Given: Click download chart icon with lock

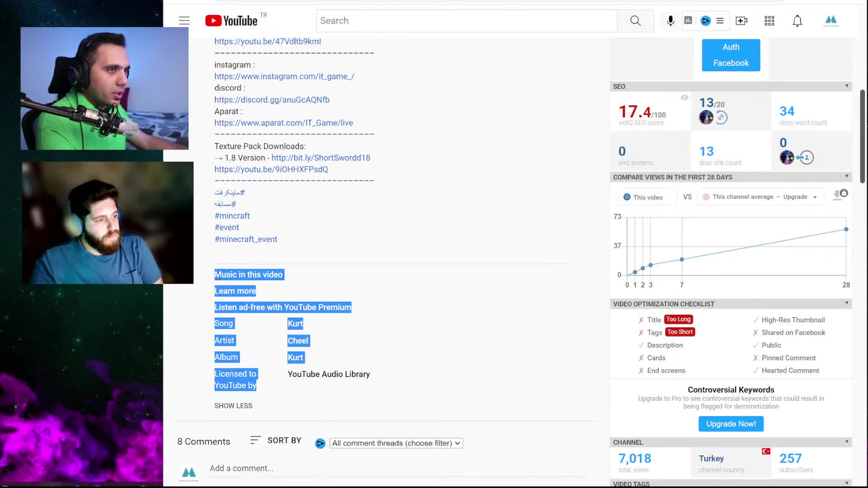Looking at the screenshot, I should coord(840,194).
